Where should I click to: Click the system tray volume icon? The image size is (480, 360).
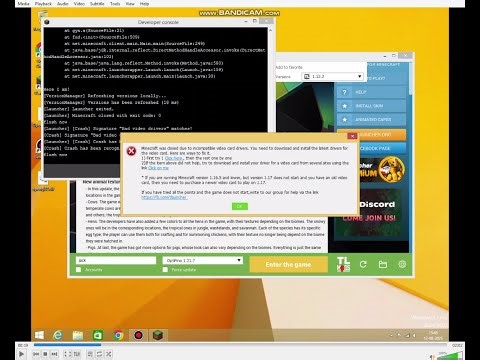click(x=414, y=335)
